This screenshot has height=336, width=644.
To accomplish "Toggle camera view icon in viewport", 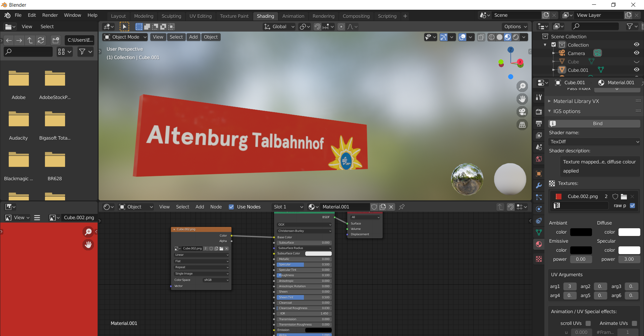I will tap(522, 112).
